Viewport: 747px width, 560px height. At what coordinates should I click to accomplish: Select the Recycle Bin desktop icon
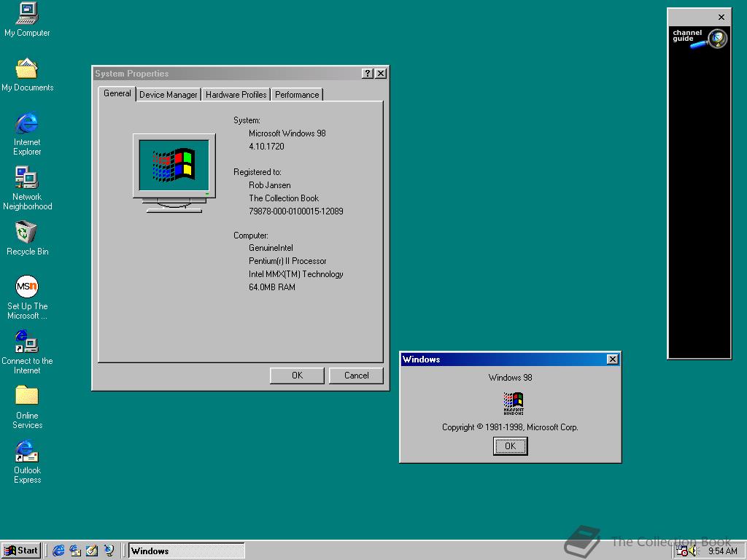[27, 238]
